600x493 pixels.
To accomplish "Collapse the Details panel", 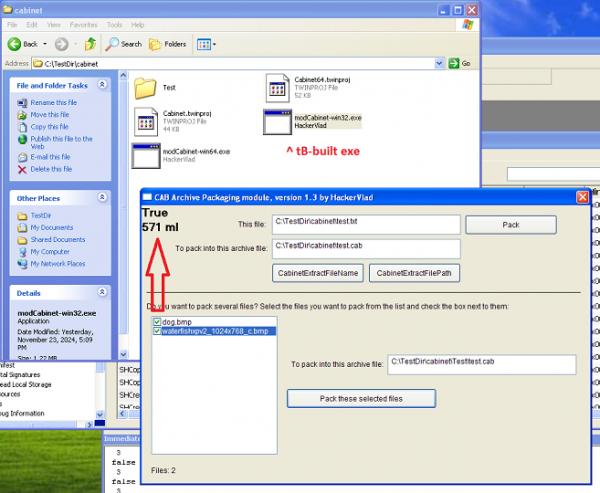I will [x=102, y=292].
